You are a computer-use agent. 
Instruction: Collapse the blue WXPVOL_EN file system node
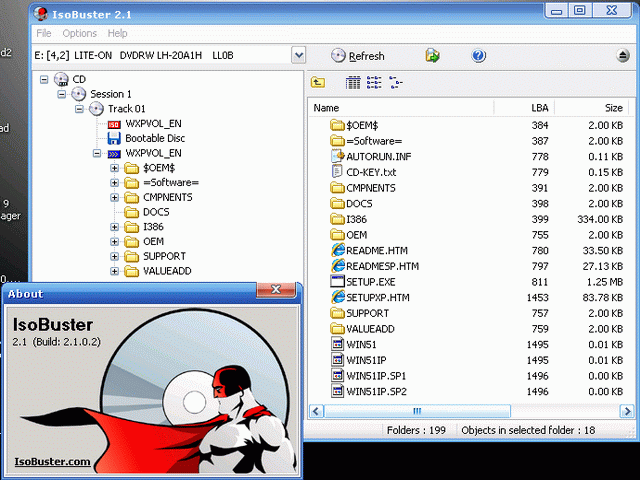point(97,153)
